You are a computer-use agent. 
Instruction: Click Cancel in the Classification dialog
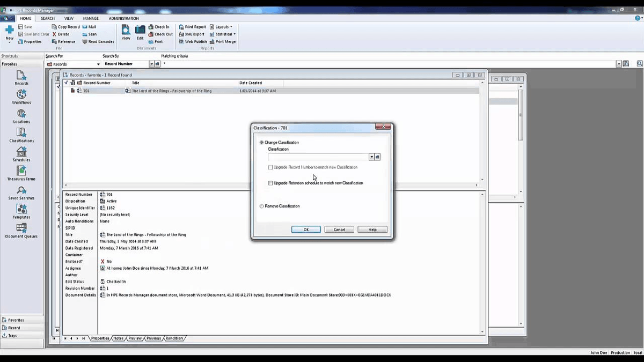339,230
